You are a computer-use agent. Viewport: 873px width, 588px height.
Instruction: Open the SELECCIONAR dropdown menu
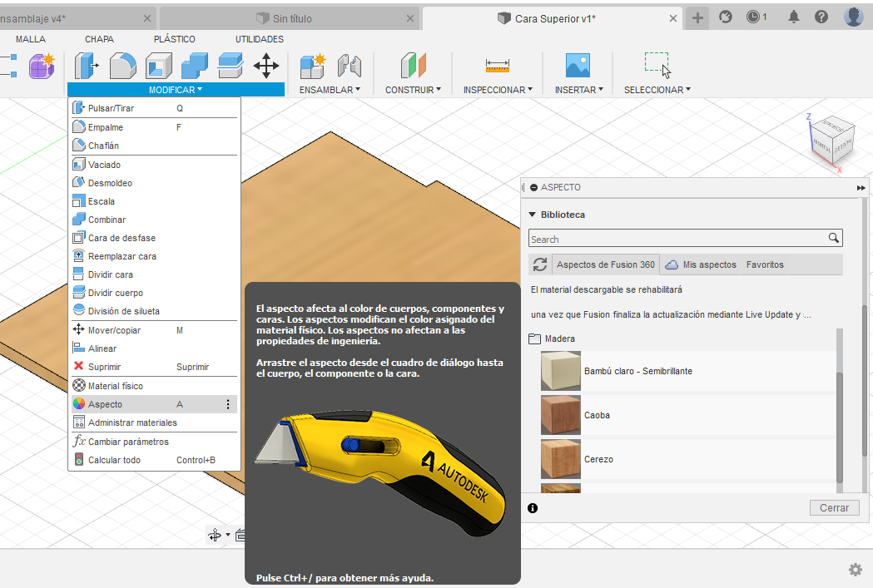(x=657, y=90)
